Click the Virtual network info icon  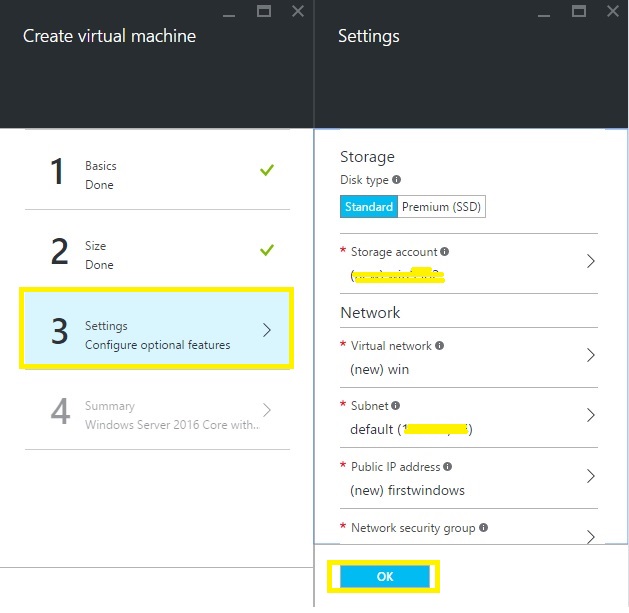440,346
